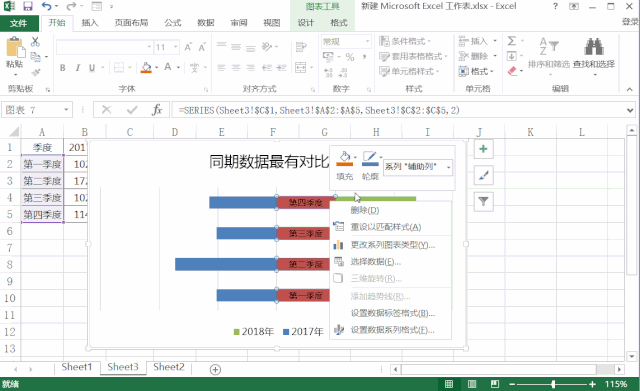Choose Select Data menu item
This screenshot has width=640, height=391.
(x=376, y=262)
